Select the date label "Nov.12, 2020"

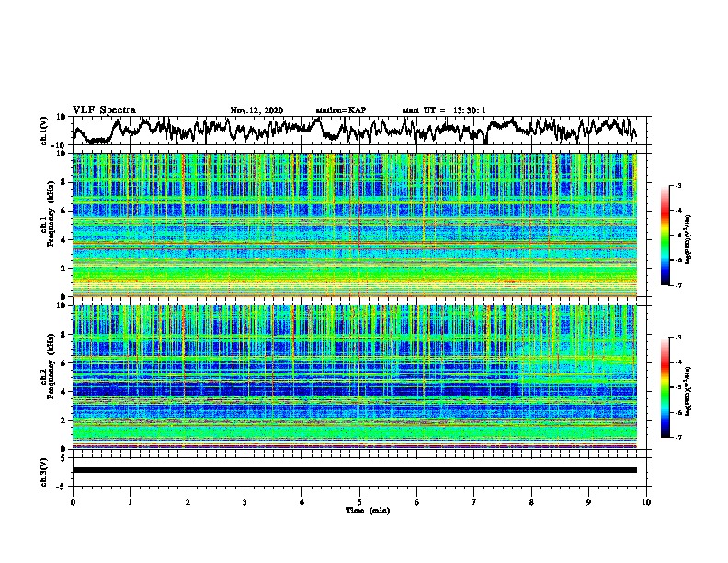(x=256, y=110)
